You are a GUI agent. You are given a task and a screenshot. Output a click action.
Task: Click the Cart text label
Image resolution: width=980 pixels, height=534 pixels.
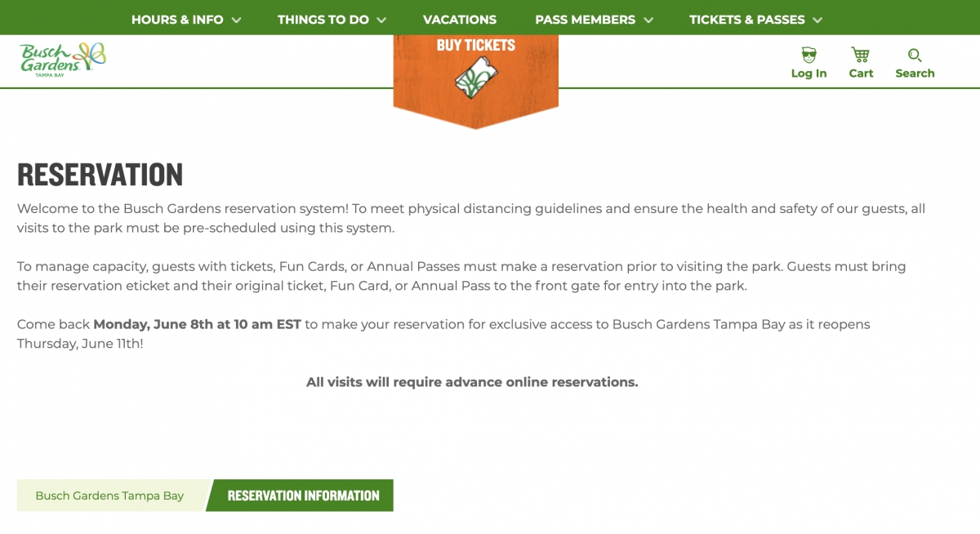point(861,73)
